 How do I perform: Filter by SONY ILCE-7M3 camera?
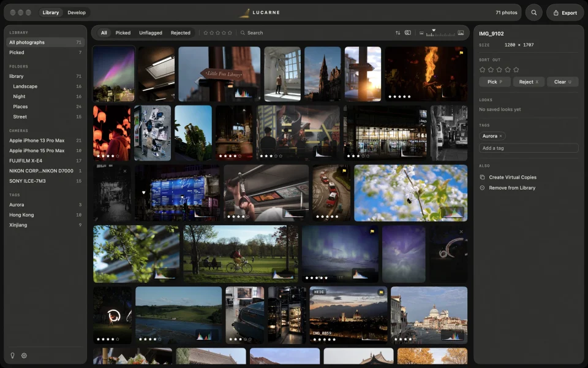(x=45, y=181)
